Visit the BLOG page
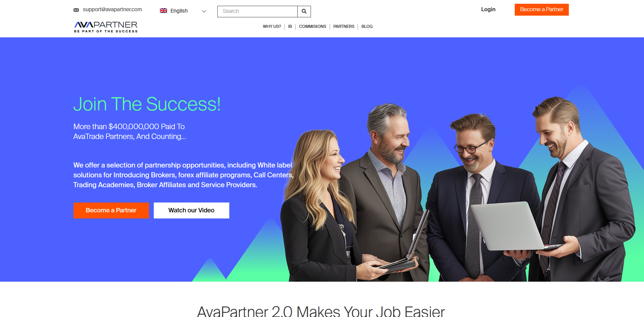The width and height of the screenshot is (644, 317). [367, 27]
